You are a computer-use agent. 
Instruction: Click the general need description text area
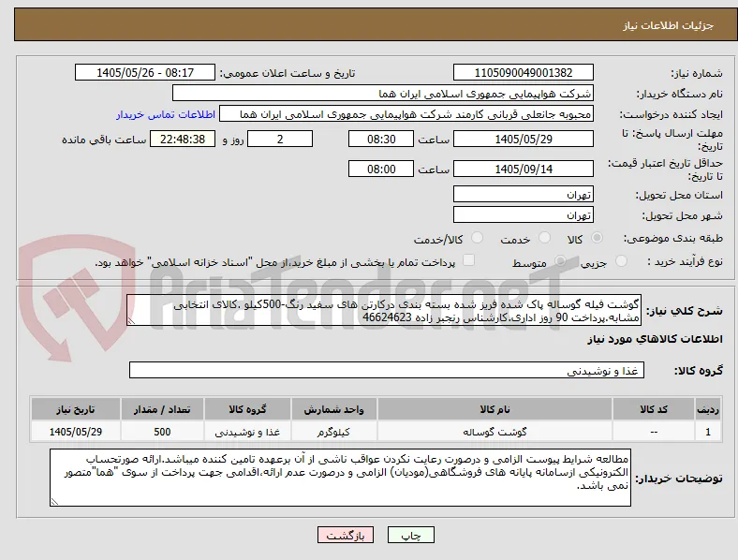(x=384, y=310)
